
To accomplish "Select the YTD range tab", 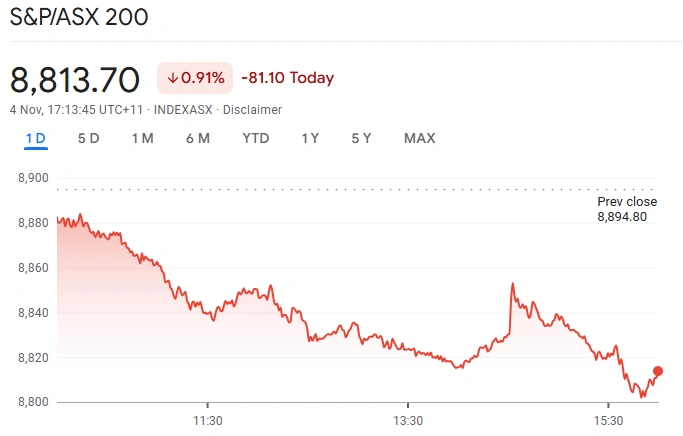I will tap(256, 138).
